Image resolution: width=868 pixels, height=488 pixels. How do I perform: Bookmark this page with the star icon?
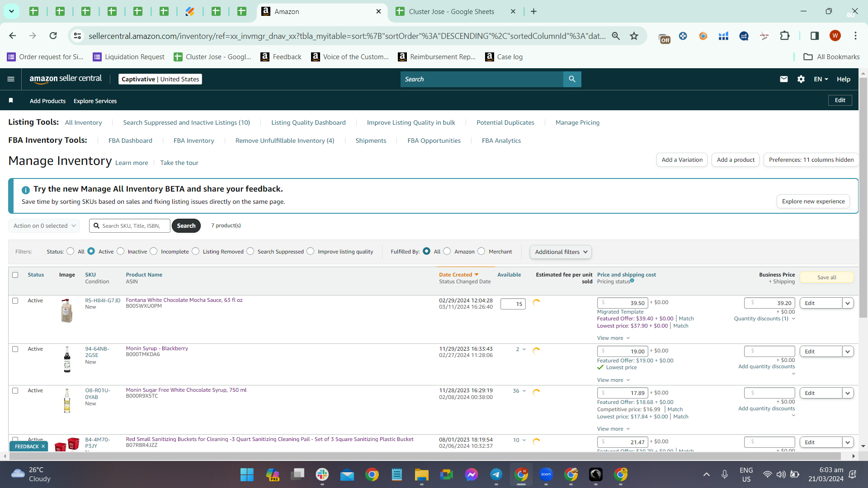pyautogui.click(x=634, y=36)
